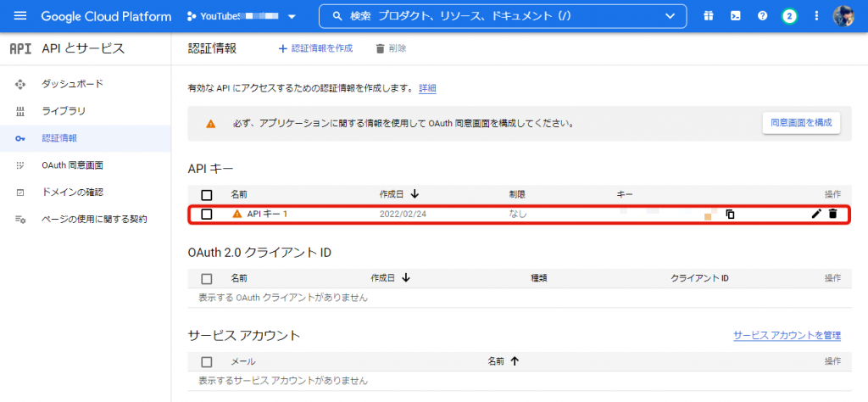Click 同意画面を構成 button
The image size is (868, 402).
(x=801, y=123)
